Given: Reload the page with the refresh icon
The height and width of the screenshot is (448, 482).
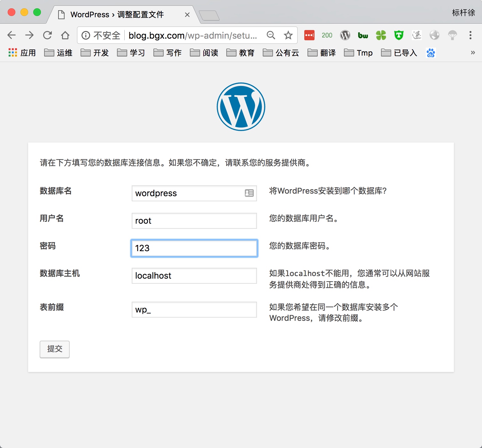Looking at the screenshot, I should [x=47, y=35].
